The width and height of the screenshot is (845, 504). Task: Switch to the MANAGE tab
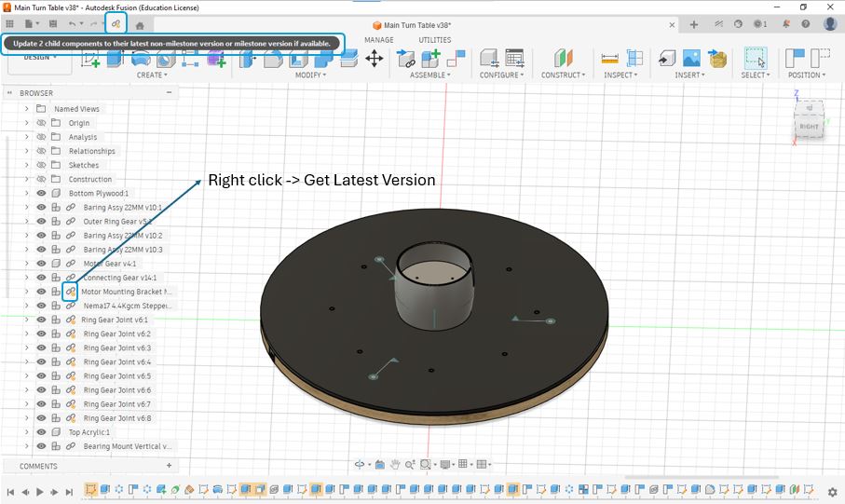tap(378, 40)
